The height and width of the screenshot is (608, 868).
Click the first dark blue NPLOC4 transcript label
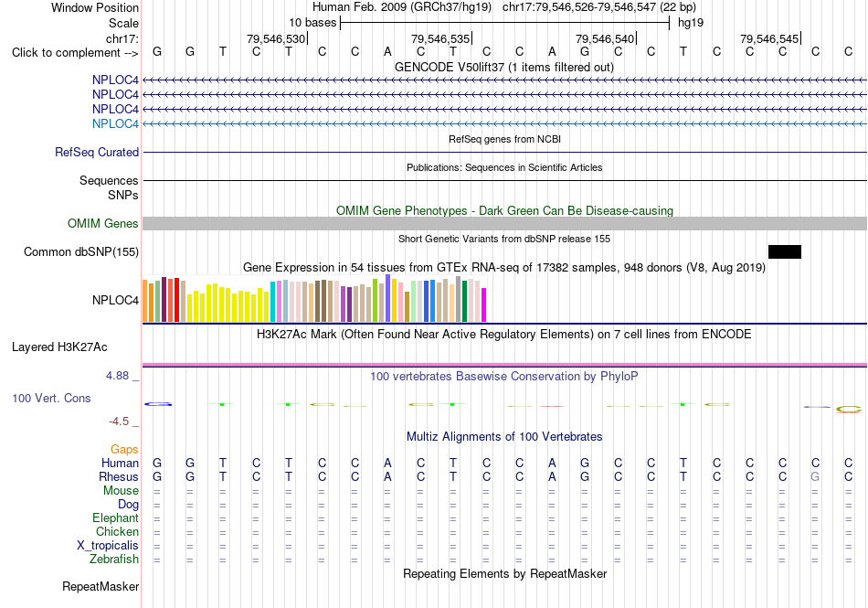click(x=115, y=80)
